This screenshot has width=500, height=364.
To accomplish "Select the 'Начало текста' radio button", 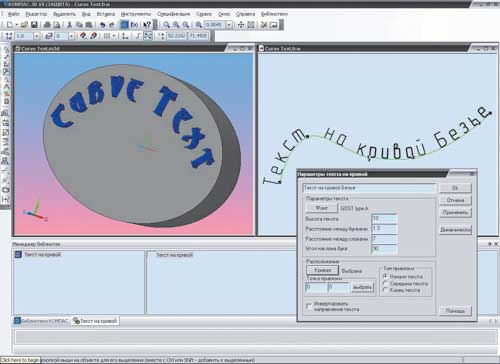I will (x=386, y=276).
